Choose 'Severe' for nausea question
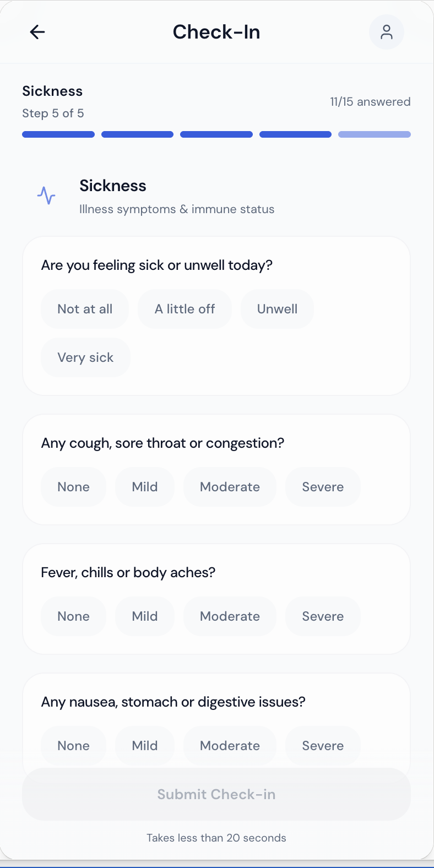The image size is (434, 868). [323, 746]
